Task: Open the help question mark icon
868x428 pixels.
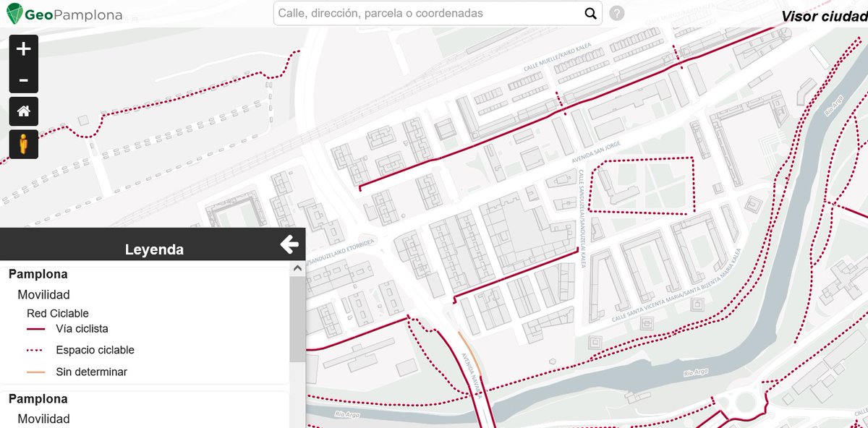Action: point(616,13)
